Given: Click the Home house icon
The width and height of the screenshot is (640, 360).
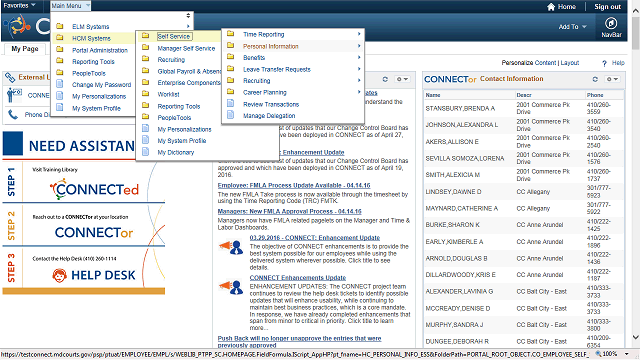Looking at the screenshot, I should pos(551,7).
